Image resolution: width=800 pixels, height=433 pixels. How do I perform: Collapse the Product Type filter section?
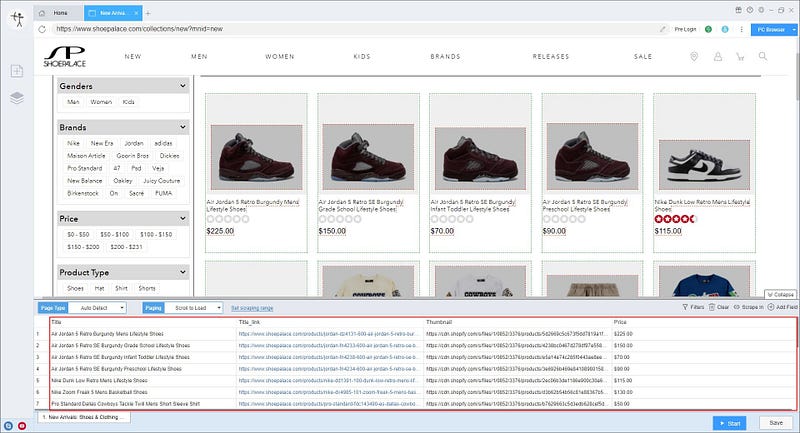click(x=183, y=272)
